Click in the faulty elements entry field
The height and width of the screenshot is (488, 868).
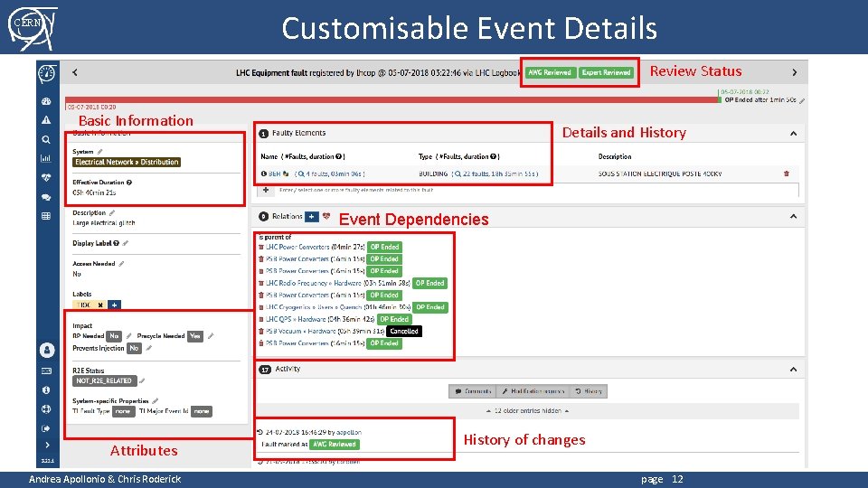(x=537, y=190)
